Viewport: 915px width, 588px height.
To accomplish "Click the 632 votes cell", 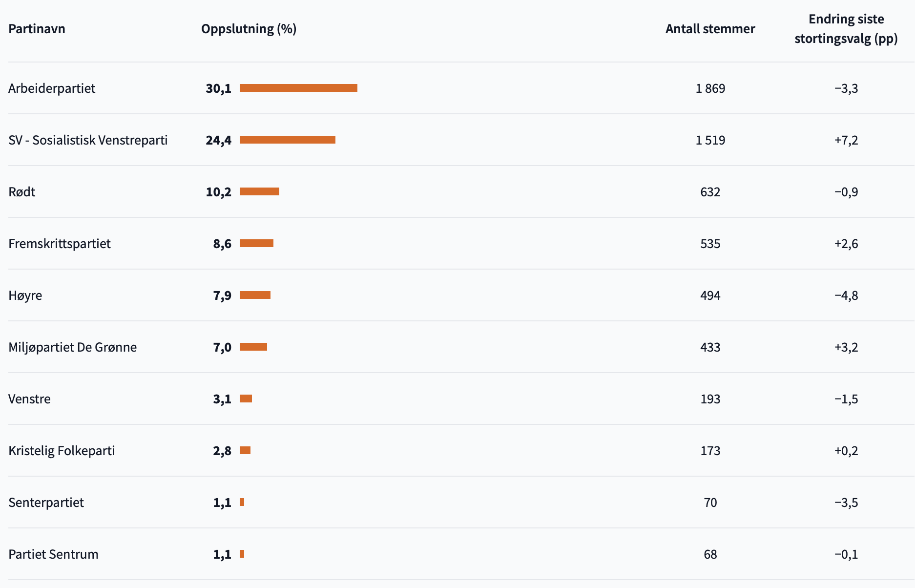I will pyautogui.click(x=710, y=192).
